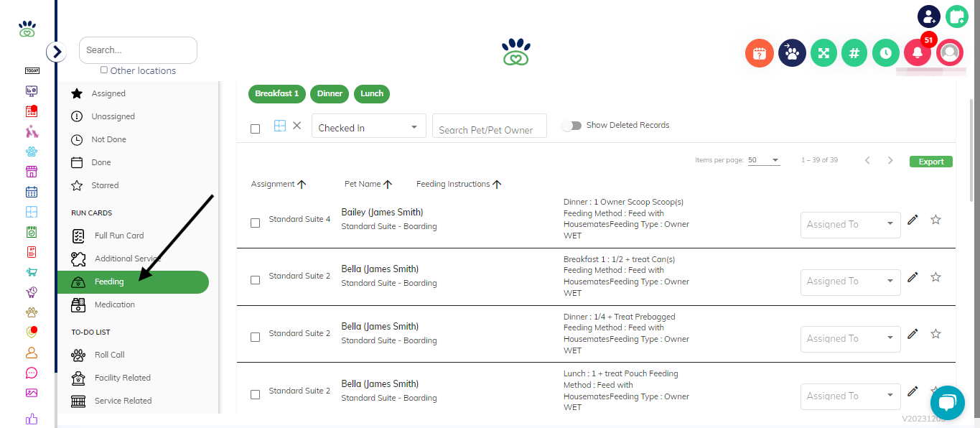Open the green checked calendar icon in left rail

[x=32, y=232]
